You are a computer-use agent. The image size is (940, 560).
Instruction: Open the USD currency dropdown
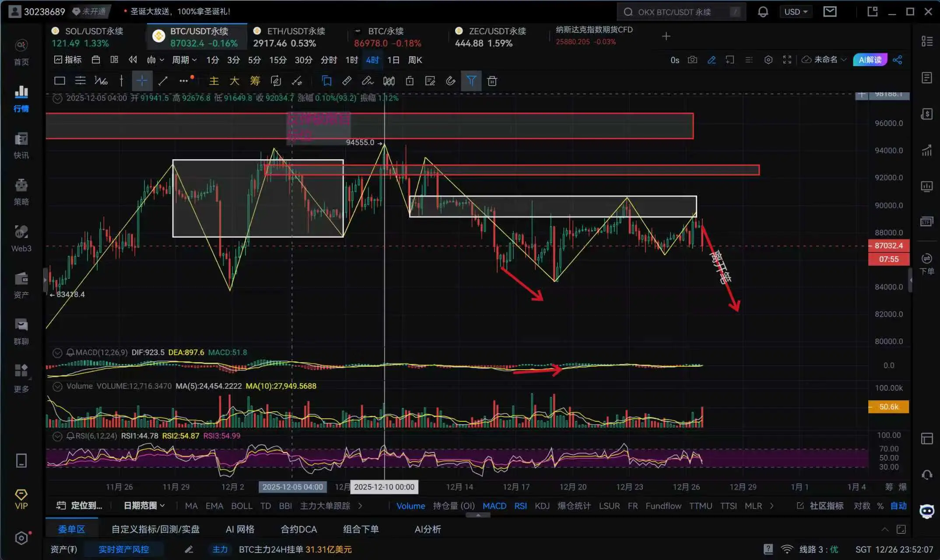point(796,12)
